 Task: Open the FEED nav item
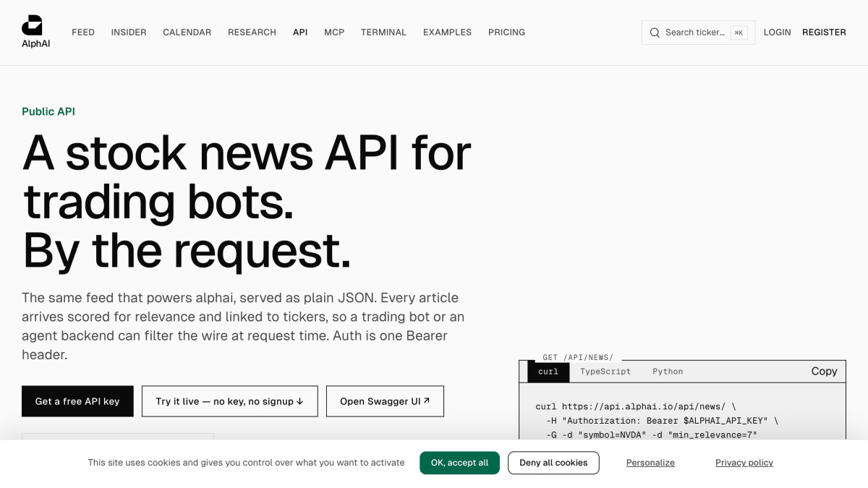click(83, 33)
